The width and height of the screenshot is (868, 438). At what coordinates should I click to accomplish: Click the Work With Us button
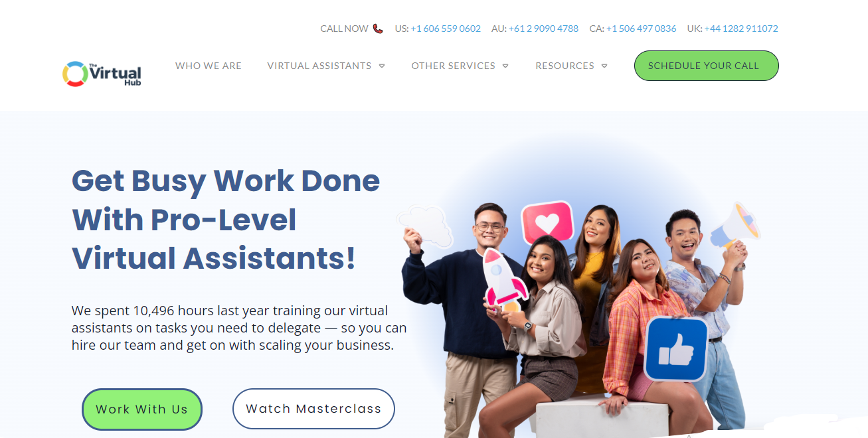142,409
